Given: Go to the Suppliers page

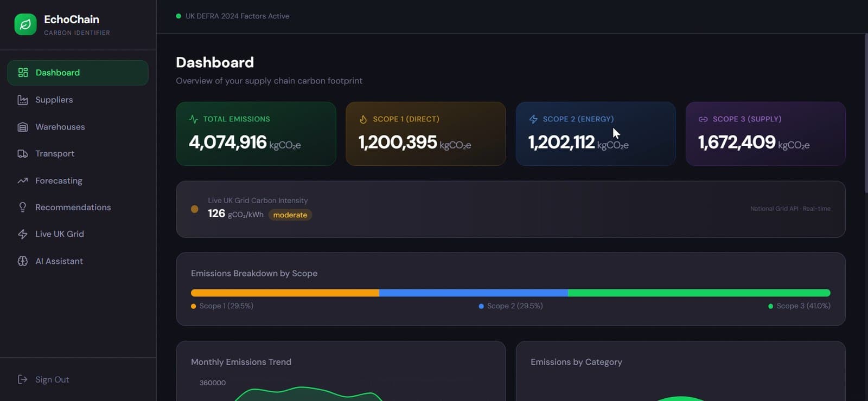Looking at the screenshot, I should (78, 100).
